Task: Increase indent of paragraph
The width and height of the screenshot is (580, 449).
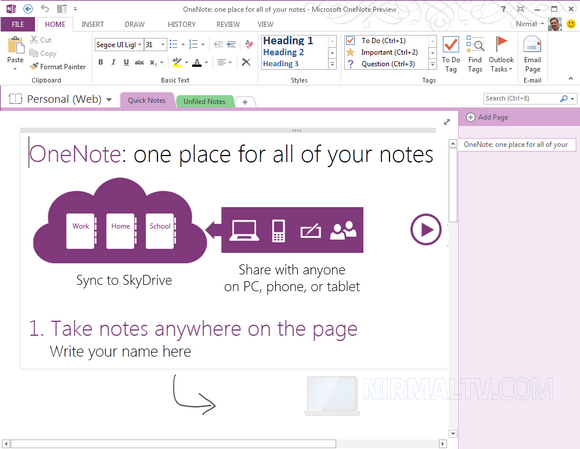Action: click(231, 44)
